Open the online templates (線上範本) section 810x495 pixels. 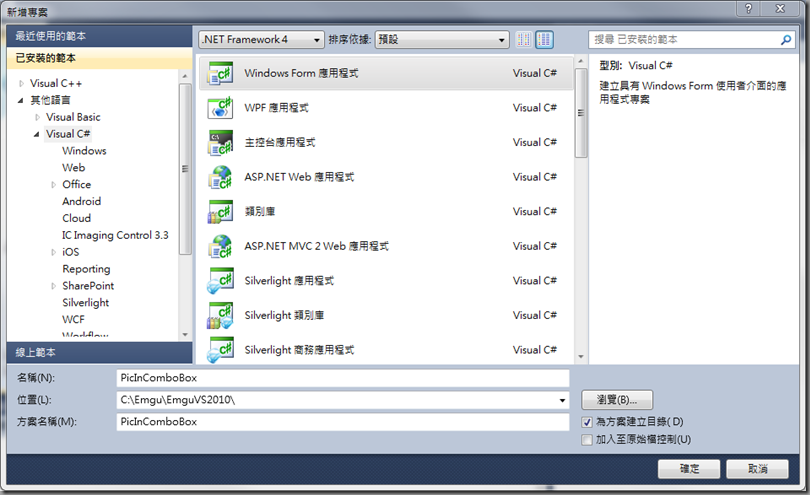99,352
